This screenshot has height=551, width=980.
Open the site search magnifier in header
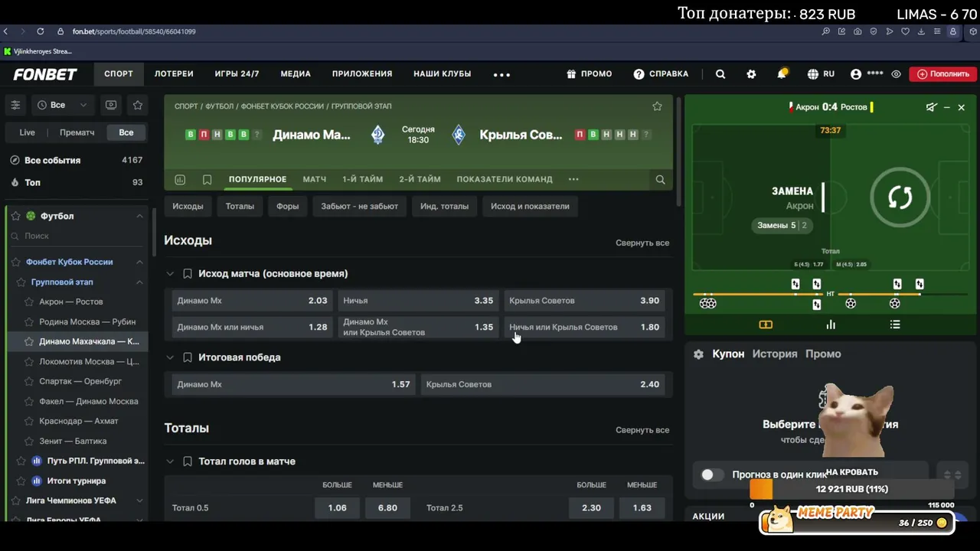click(720, 74)
